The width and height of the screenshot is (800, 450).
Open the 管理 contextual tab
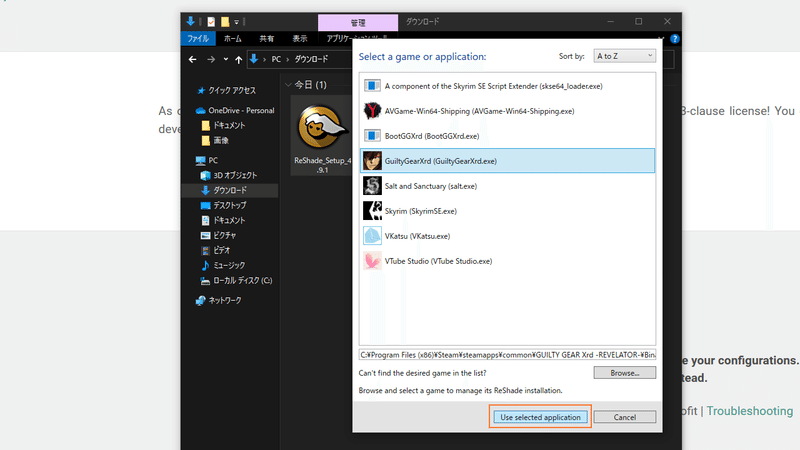coord(358,23)
